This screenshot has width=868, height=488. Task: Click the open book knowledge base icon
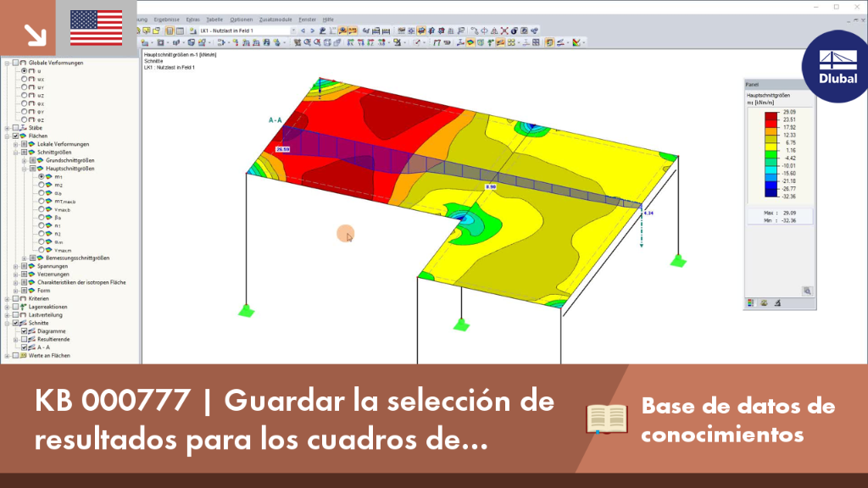coord(607,419)
